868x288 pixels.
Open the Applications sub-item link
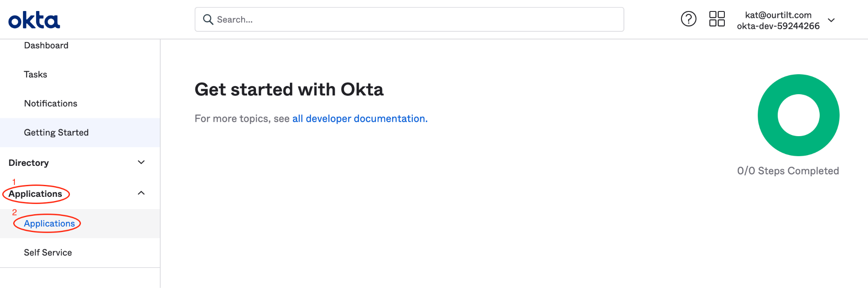tap(50, 224)
